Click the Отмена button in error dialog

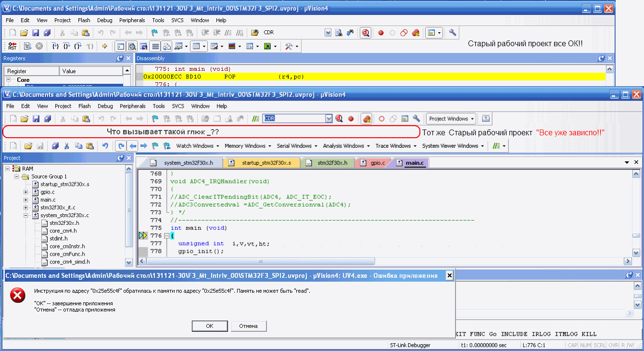click(x=248, y=326)
